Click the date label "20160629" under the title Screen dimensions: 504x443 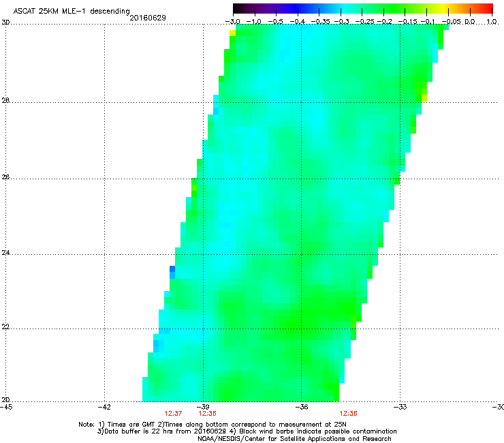point(148,18)
